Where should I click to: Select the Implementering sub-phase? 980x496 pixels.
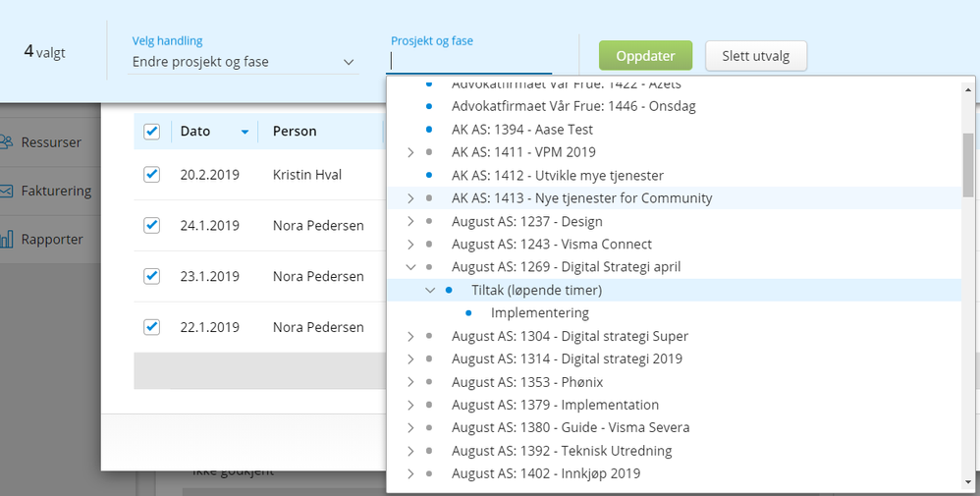pyautogui.click(x=540, y=312)
